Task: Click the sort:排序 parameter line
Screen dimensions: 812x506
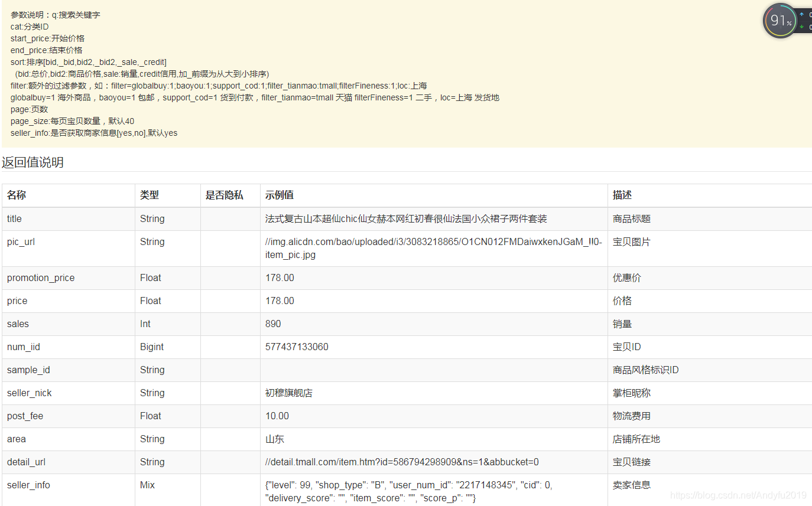Action: (x=89, y=62)
